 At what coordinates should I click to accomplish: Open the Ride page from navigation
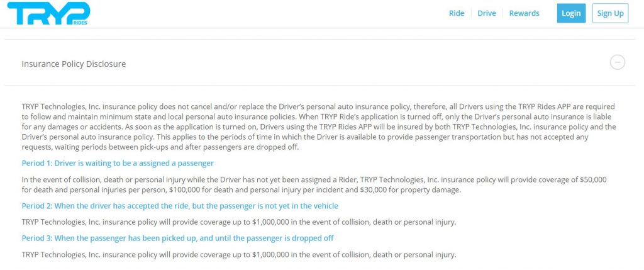coord(457,13)
